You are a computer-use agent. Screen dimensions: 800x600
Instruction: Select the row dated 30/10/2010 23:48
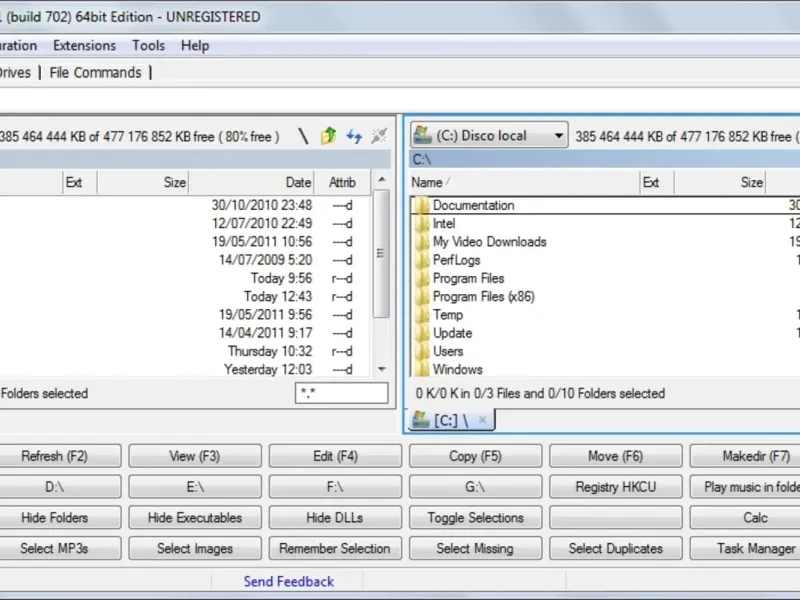point(185,205)
